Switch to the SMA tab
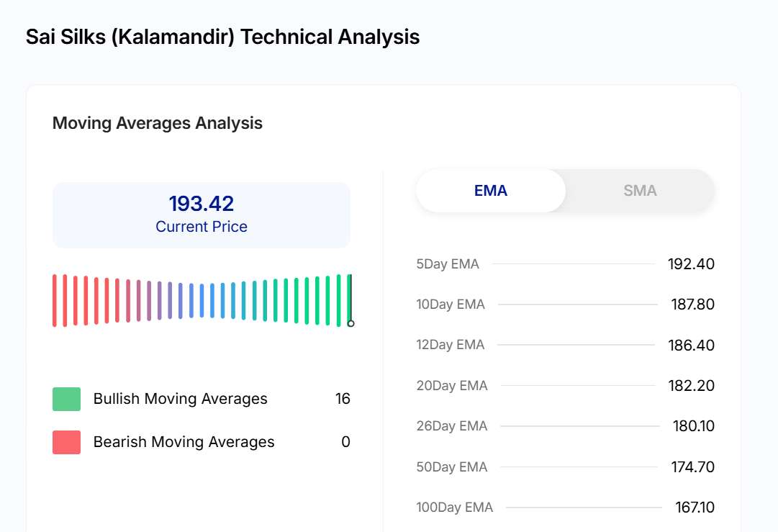778x532 pixels. click(x=639, y=191)
